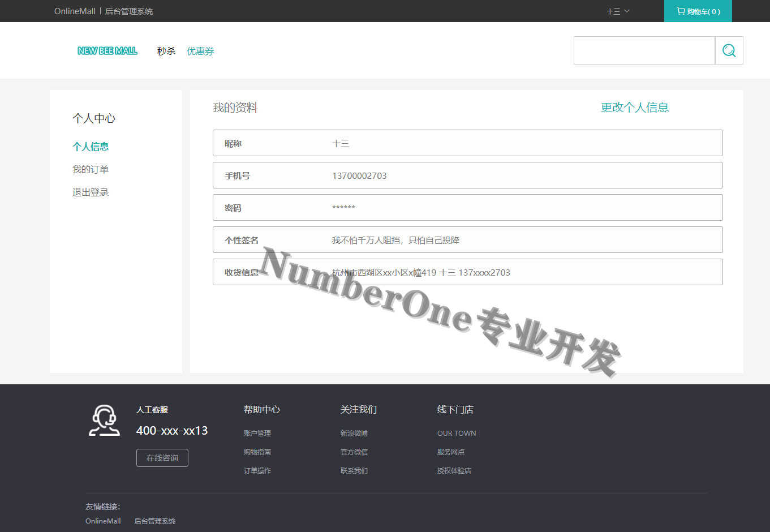770x532 pixels.
Task: Open OUR TOWN footer link
Action: pyautogui.click(x=457, y=433)
